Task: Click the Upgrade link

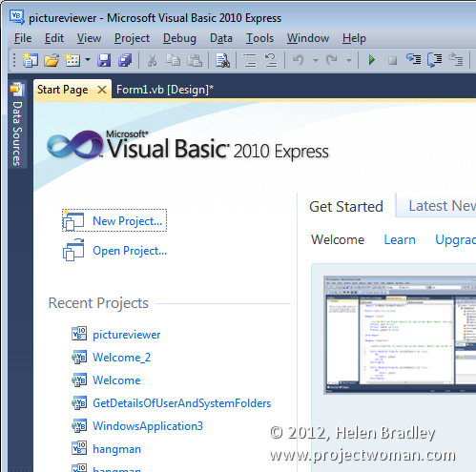Action: [x=455, y=240]
